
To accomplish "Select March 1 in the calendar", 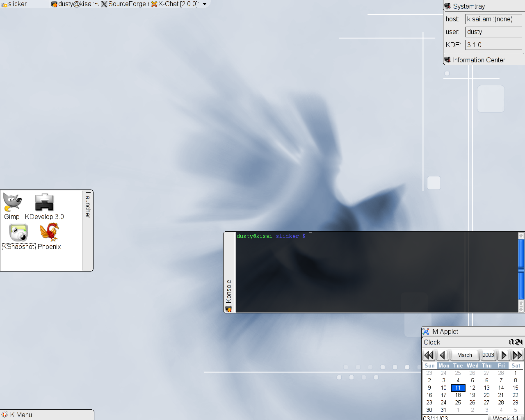I will [516, 373].
